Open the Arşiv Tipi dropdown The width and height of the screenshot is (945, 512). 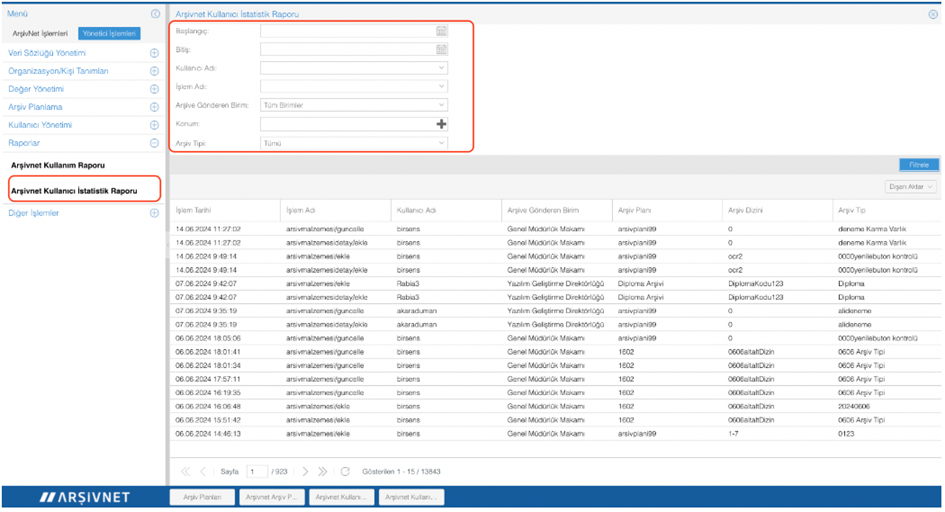coord(441,143)
